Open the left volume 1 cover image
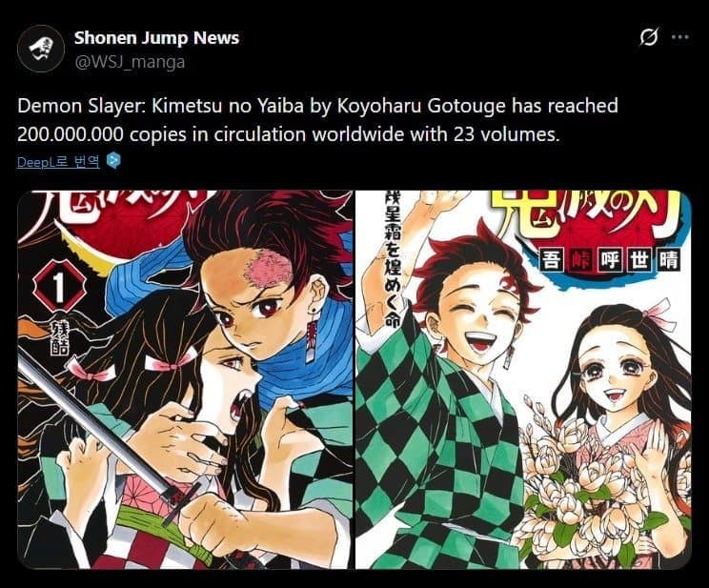The width and height of the screenshot is (709, 588). pos(185,379)
